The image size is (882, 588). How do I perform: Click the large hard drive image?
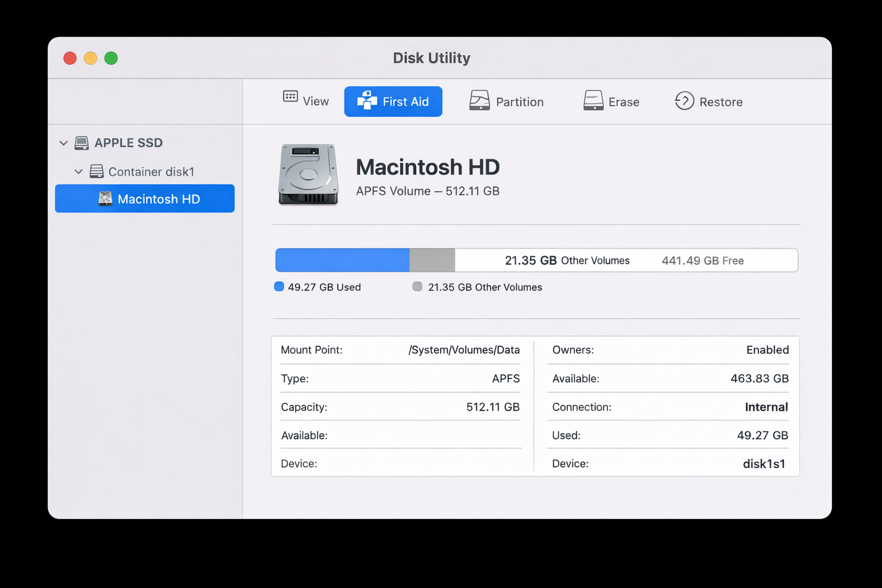[x=308, y=175]
